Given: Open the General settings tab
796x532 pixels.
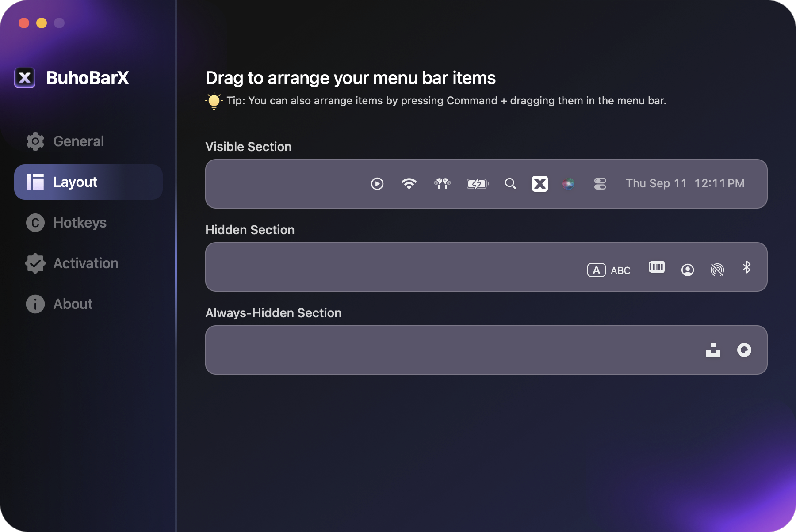Looking at the screenshot, I should 88,141.
